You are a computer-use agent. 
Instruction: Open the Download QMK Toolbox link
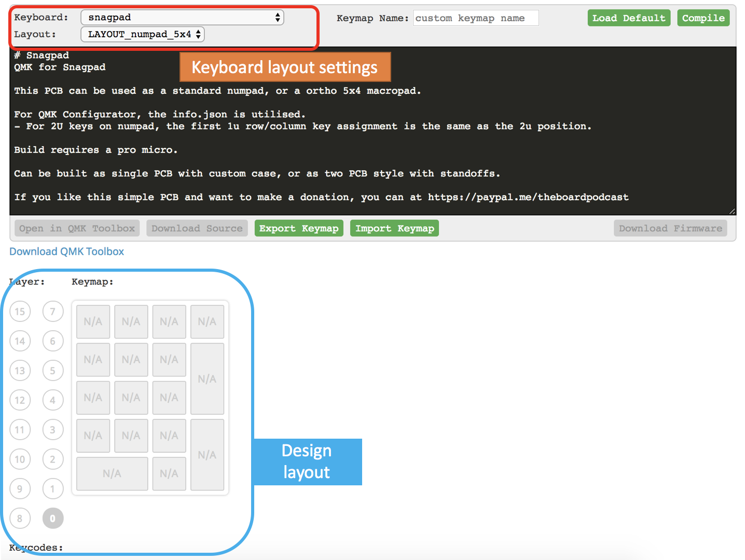[67, 251]
